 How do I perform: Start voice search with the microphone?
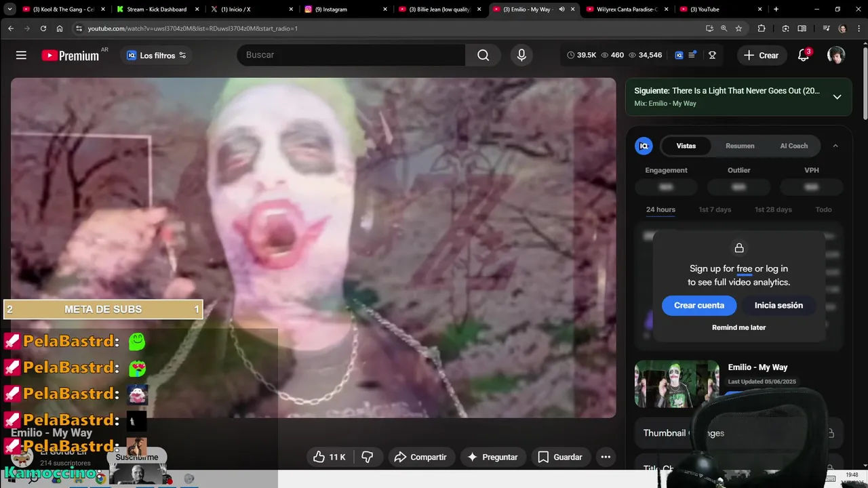pos(521,55)
